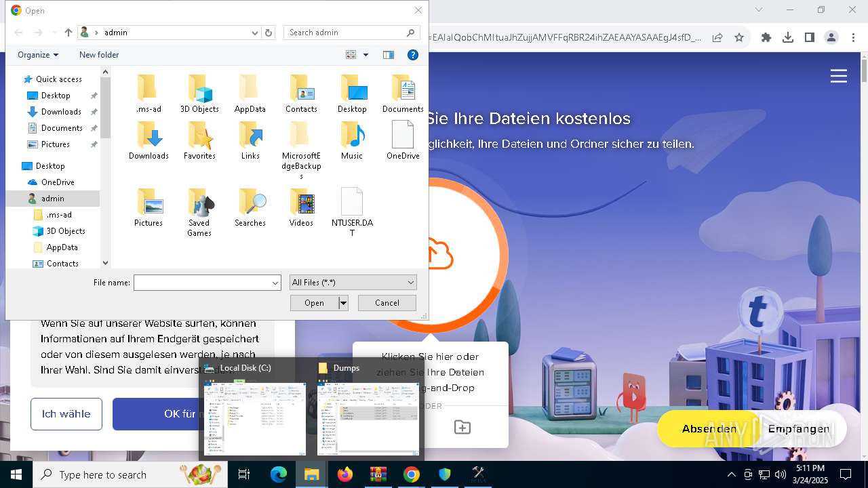Expand the File name combo box dropdown
The height and width of the screenshot is (488, 868).
(x=275, y=283)
